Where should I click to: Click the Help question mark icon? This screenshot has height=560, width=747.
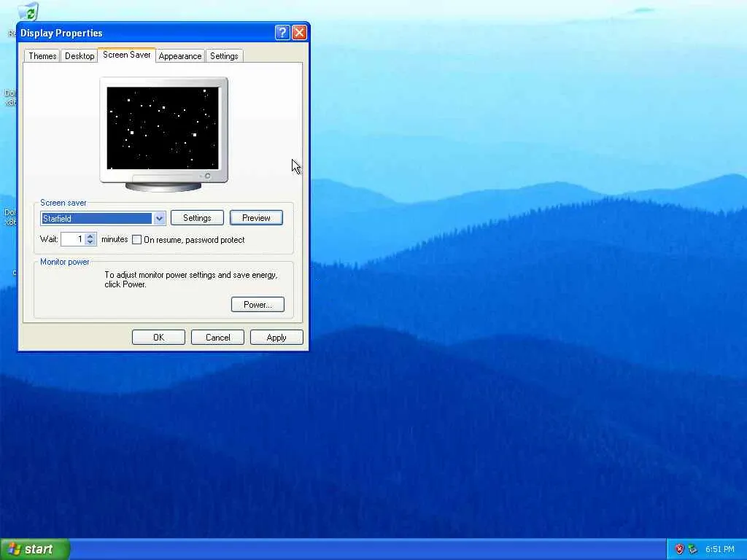282,33
